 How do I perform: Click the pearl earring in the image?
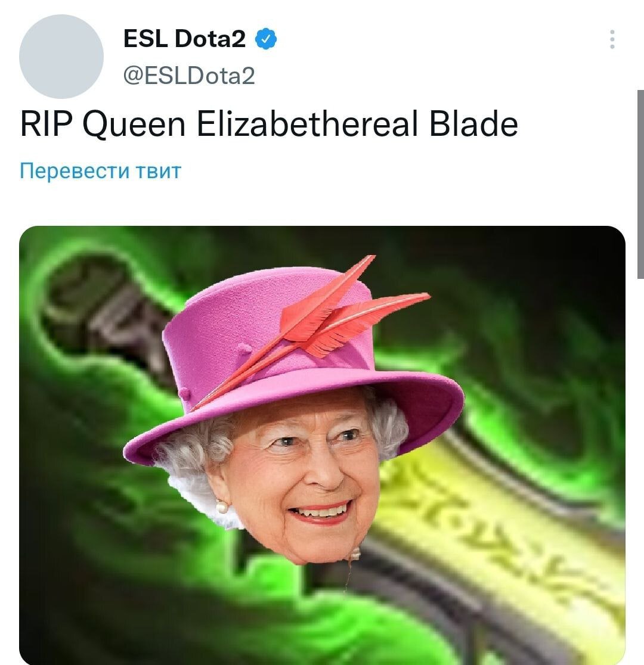[x=222, y=506]
